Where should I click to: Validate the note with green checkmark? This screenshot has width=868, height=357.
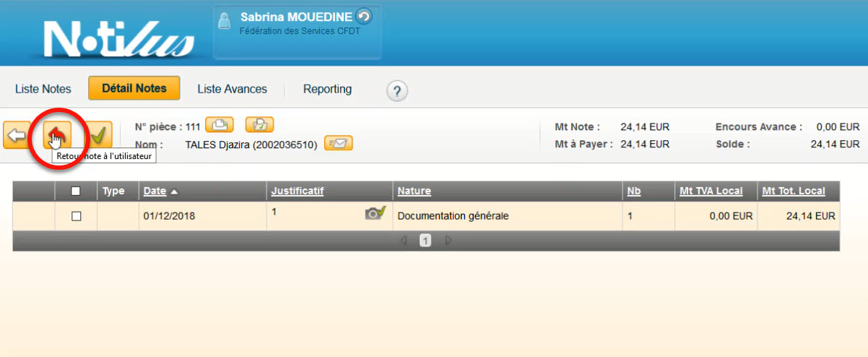point(99,135)
